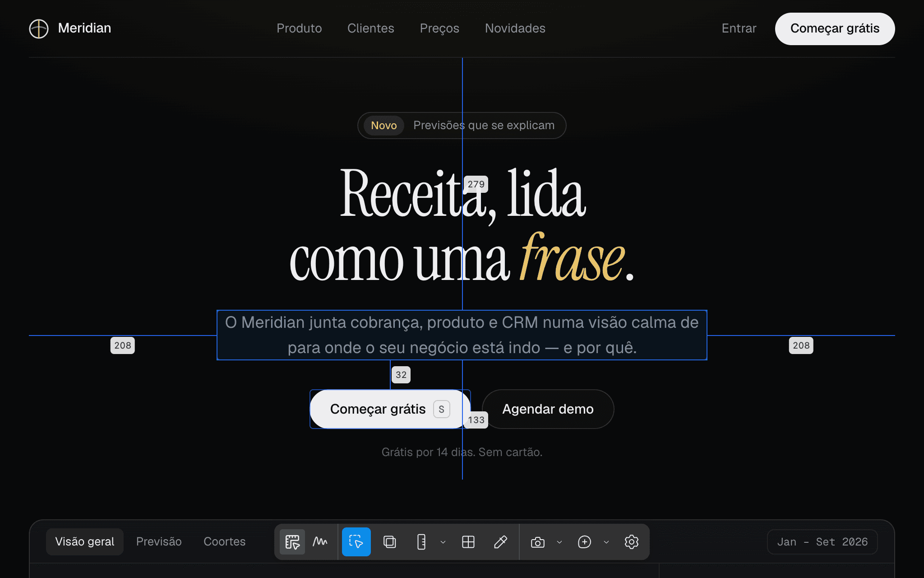Select the inspect and measure mode icon
The image size is (924, 578).
(x=292, y=542)
